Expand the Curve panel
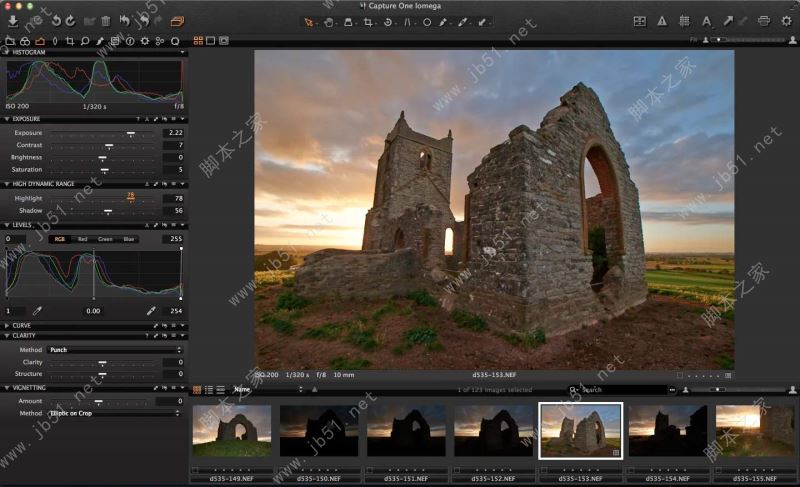Image resolution: width=800 pixels, height=487 pixels. coord(7,325)
